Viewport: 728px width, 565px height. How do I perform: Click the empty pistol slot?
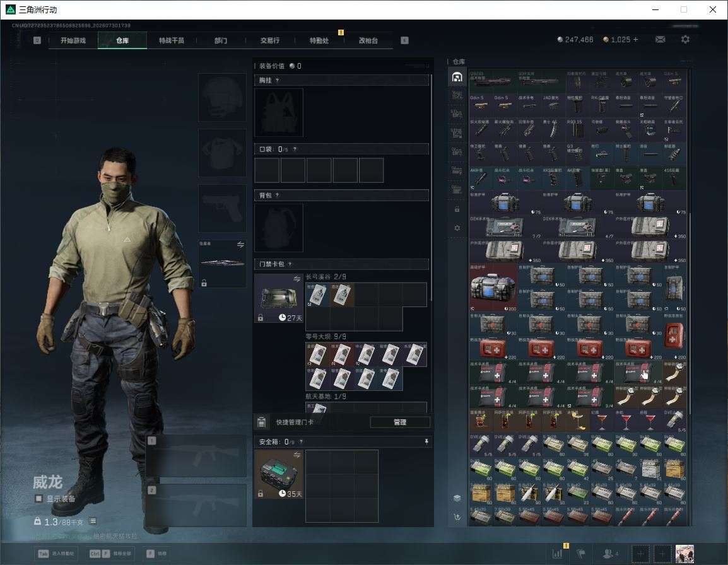223,209
